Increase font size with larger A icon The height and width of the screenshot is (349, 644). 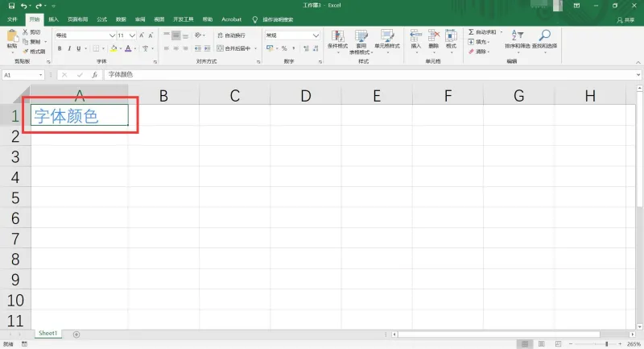pyautogui.click(x=142, y=35)
